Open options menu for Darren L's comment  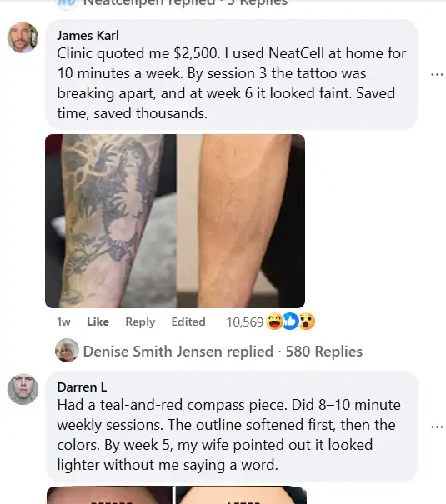click(437, 427)
